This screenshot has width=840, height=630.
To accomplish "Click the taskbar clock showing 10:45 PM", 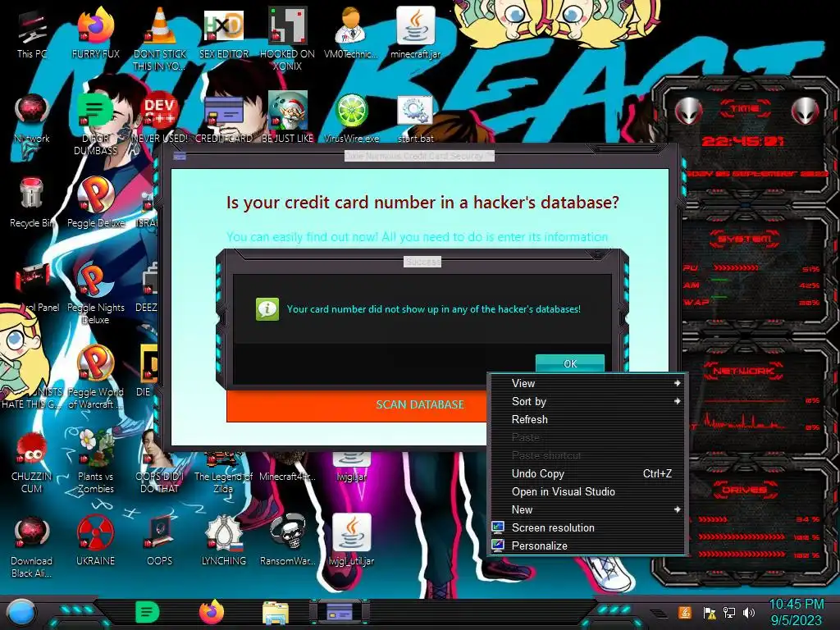I will pos(796,612).
